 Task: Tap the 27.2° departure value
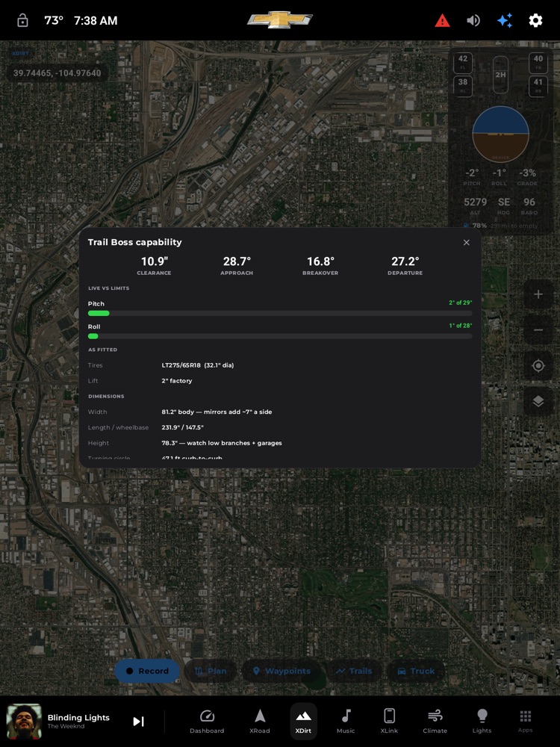[405, 261]
